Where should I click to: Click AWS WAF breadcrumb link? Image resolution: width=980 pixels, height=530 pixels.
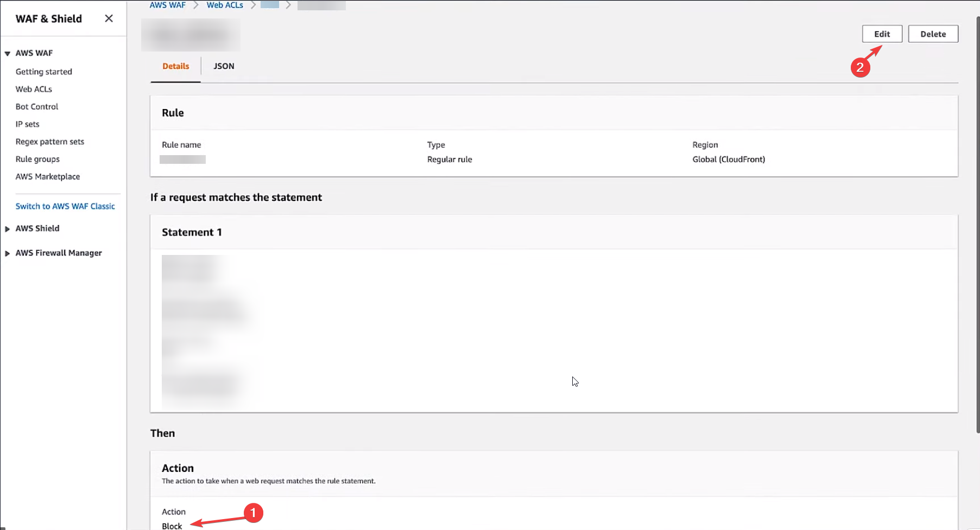(x=168, y=5)
